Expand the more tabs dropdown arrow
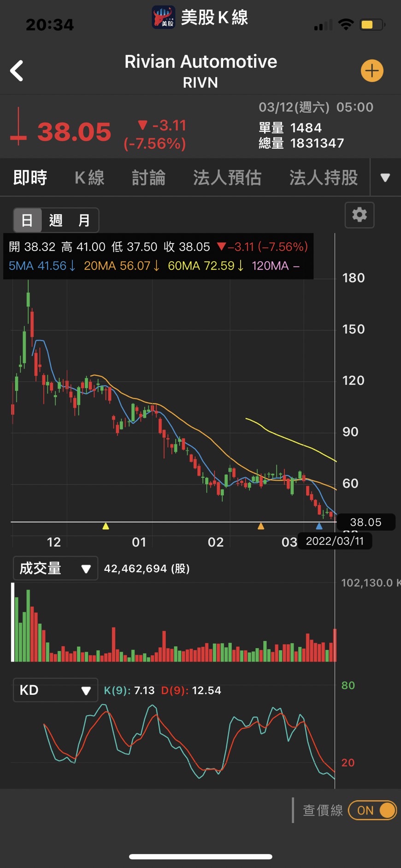The height and width of the screenshot is (868, 401). click(x=385, y=178)
